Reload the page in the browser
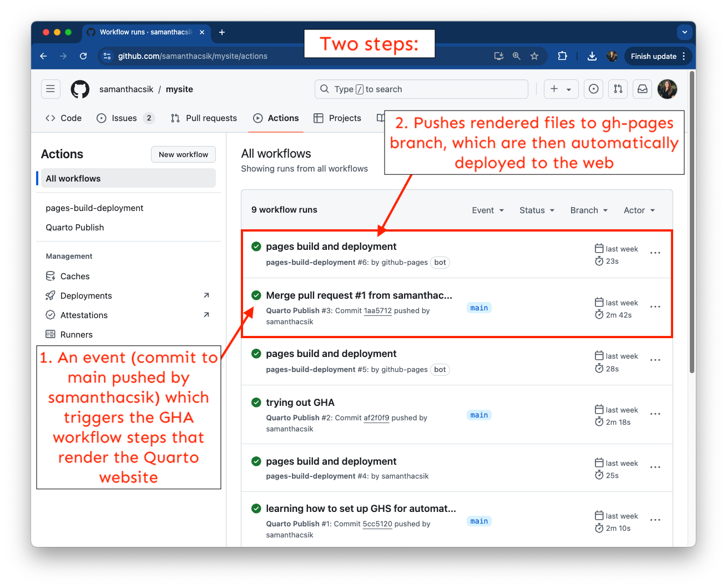727x588 pixels. 83,56
